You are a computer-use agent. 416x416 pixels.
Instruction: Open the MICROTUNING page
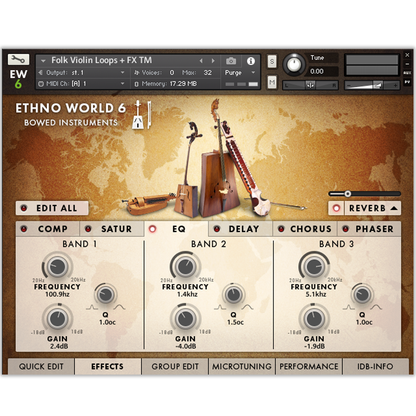242,366
